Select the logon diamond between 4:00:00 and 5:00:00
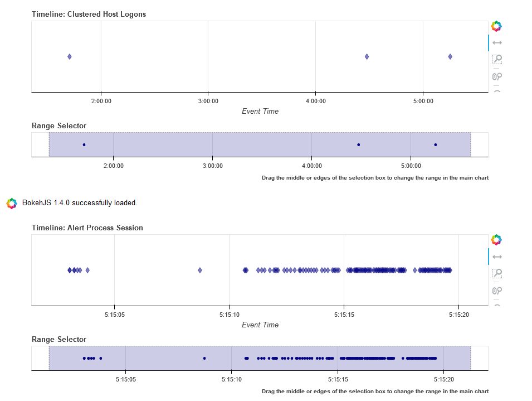Viewport: 532px width, 401px height. (367, 57)
